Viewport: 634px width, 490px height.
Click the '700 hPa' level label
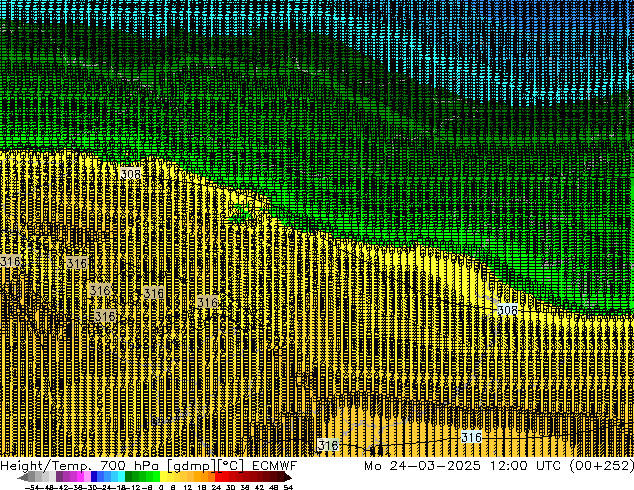coord(129,466)
